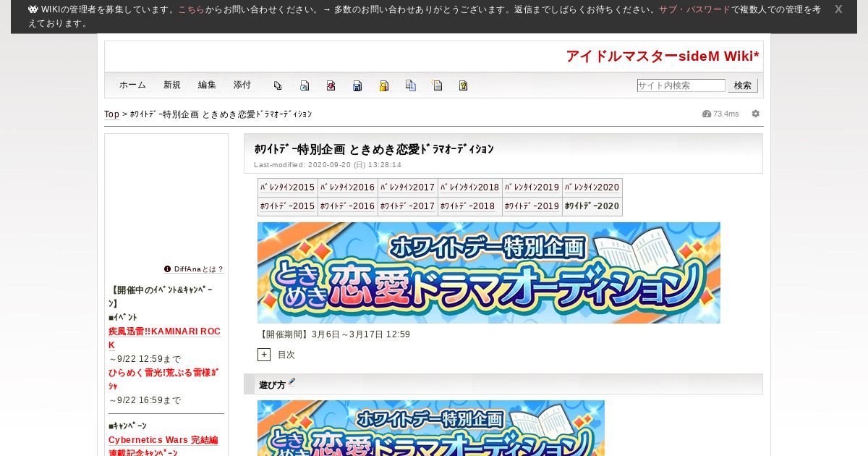Click the copy-page icon in the toolbar
Image resolution: width=868 pixels, height=456 pixels.
(x=278, y=85)
